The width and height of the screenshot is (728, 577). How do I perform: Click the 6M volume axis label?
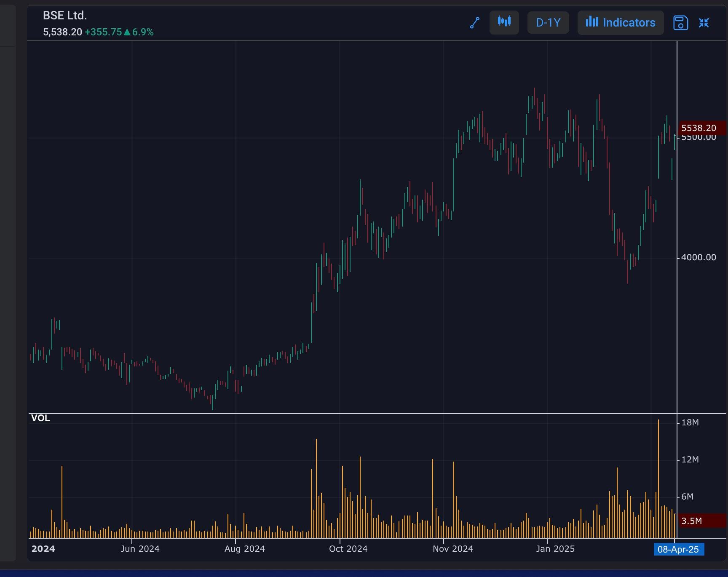(688, 497)
